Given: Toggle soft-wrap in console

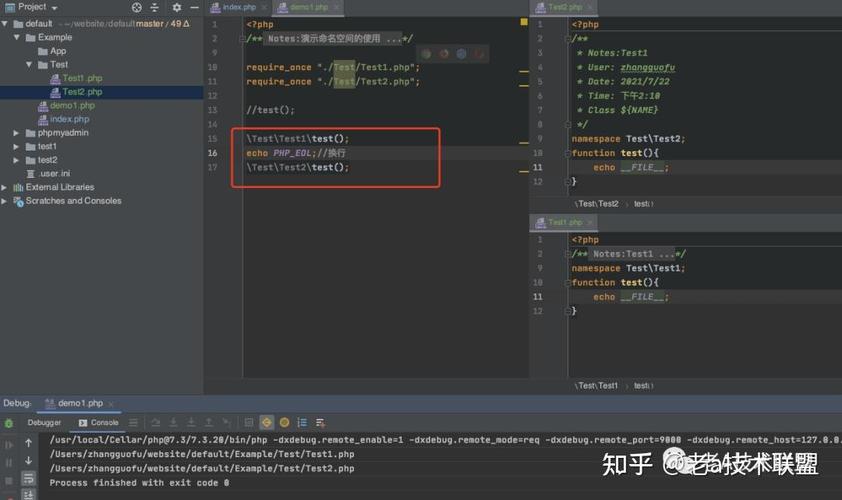Looking at the screenshot, I should click(x=28, y=478).
